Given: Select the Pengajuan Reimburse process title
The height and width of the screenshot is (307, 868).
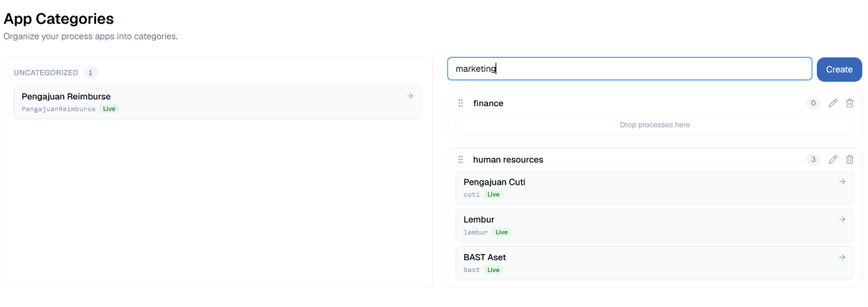Looking at the screenshot, I should pyautogui.click(x=66, y=96).
